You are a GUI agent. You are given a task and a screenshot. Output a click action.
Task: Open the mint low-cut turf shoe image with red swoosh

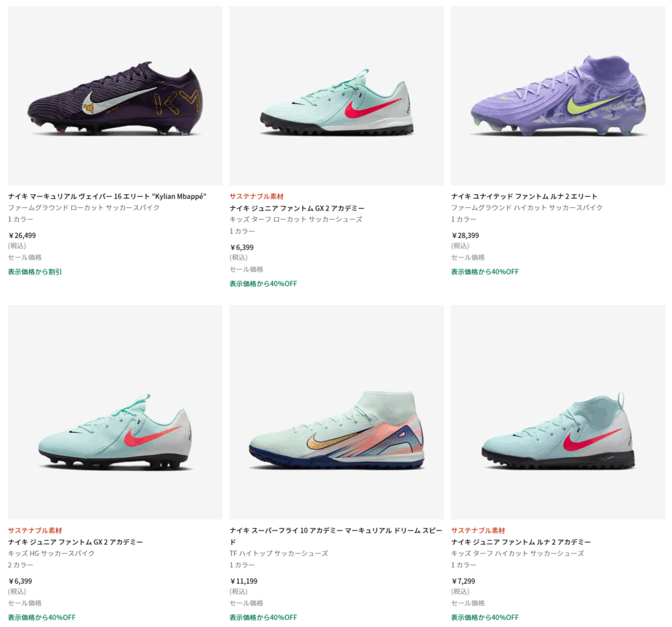tap(337, 96)
